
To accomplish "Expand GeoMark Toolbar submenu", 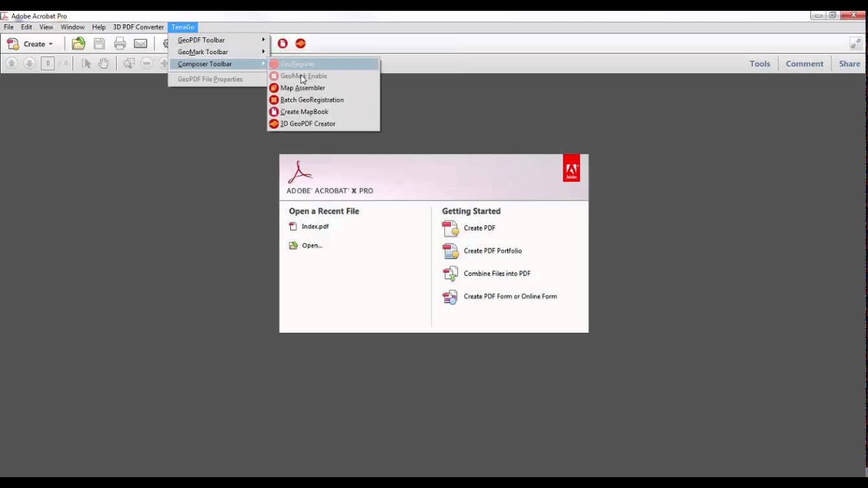I will (218, 52).
